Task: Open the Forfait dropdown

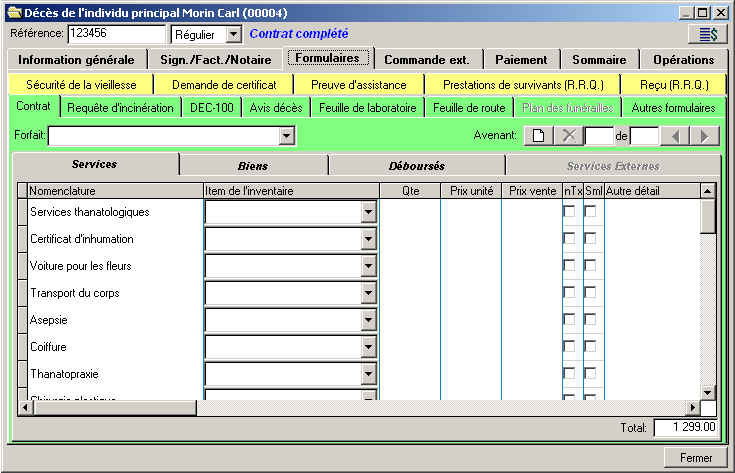Action: (x=287, y=136)
